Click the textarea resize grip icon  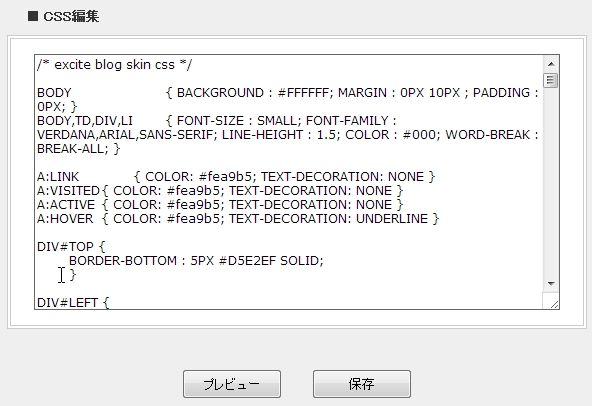pos(554,304)
